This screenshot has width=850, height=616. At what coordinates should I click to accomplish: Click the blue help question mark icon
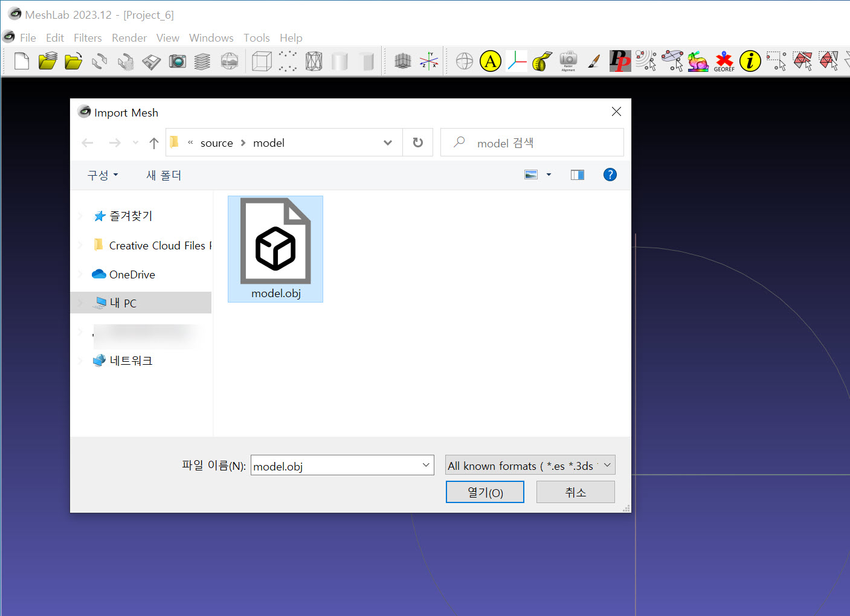coord(610,175)
